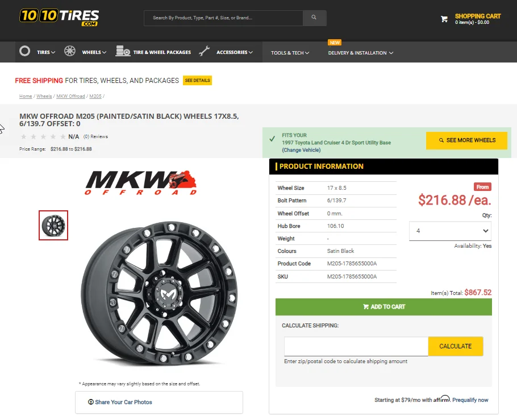Open Tire & Wheel Packages menu item
Viewport: 517px width, 420px height.
(x=162, y=52)
